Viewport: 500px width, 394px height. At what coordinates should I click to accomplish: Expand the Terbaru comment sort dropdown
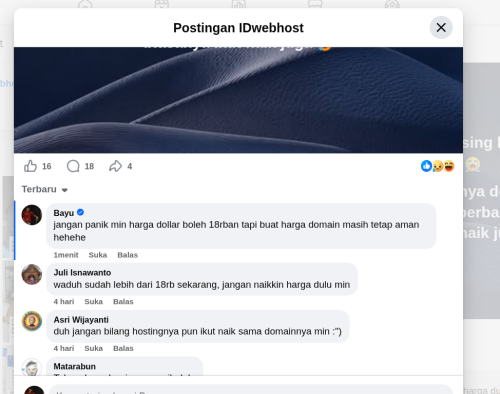click(45, 189)
